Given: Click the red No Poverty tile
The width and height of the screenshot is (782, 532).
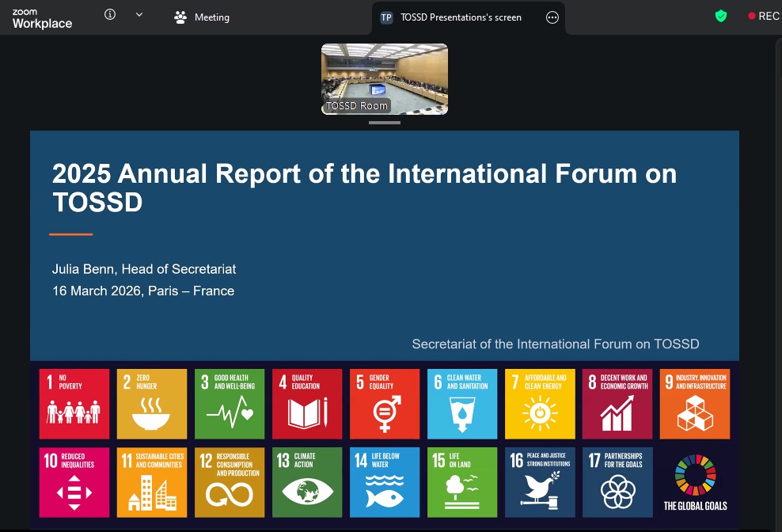Looking at the screenshot, I should point(74,404).
